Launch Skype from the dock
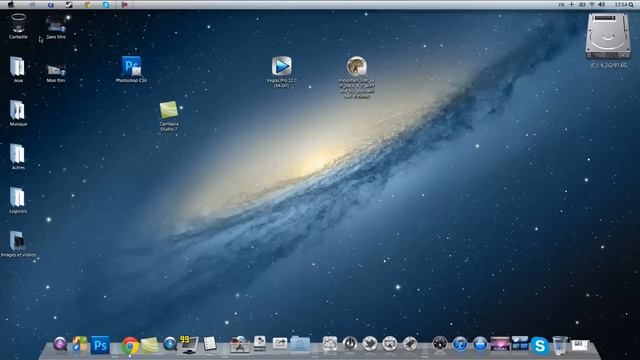 (540, 346)
